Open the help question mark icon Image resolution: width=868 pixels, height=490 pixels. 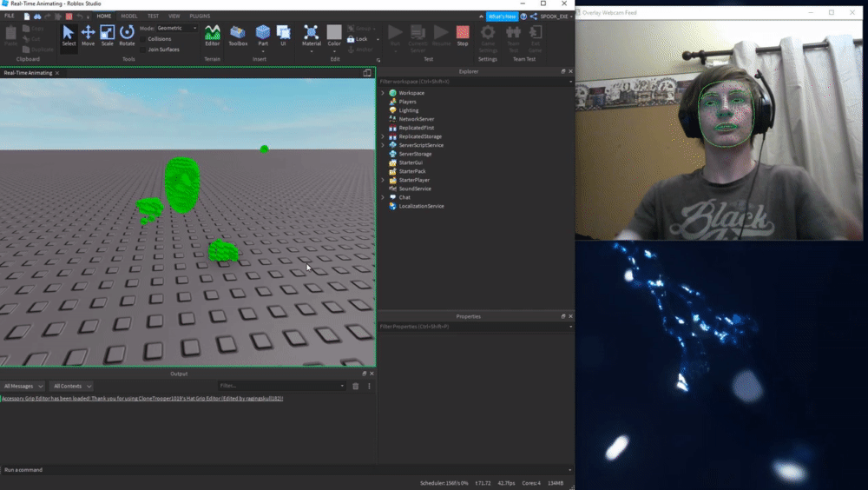[x=523, y=17]
